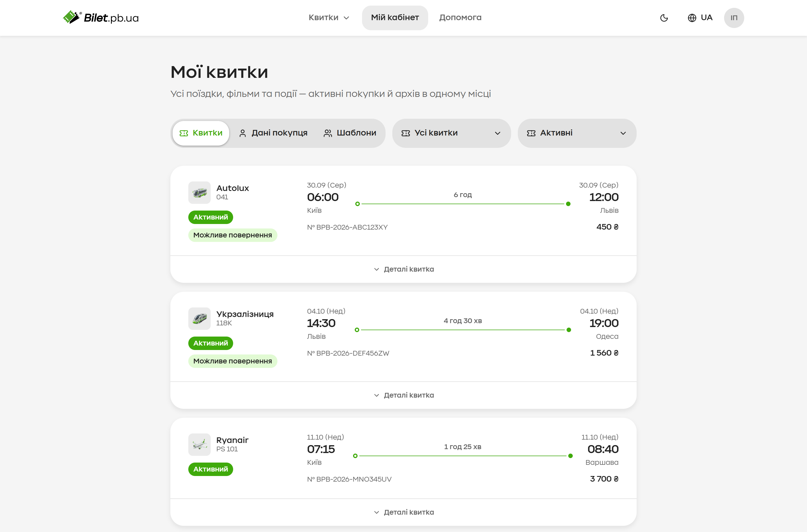Open the Усі квитки filter dropdown
Viewport: 807px width, 532px height.
pos(451,133)
